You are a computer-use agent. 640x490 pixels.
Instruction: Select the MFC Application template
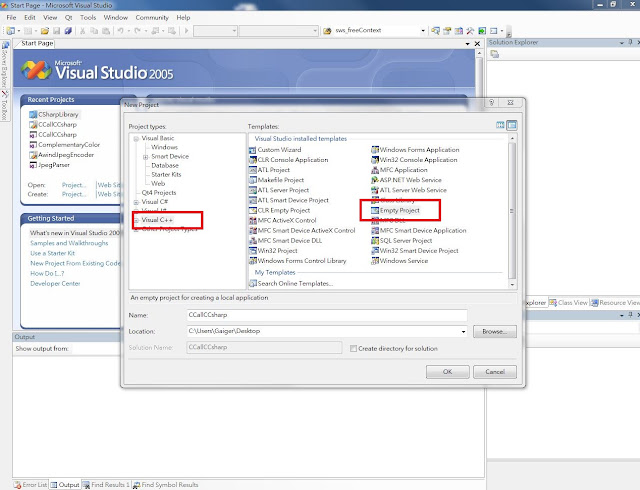pyautogui.click(x=399, y=170)
